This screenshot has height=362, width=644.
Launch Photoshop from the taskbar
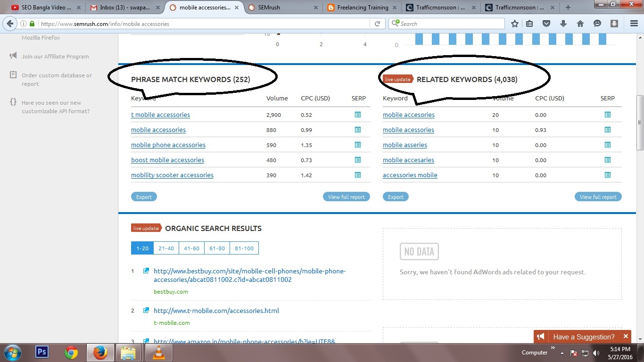[42, 352]
